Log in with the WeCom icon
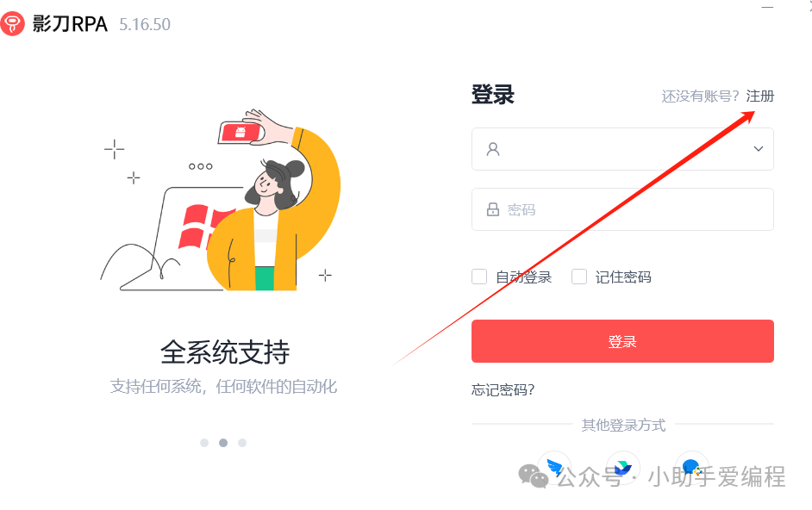Image resolution: width=812 pixels, height=510 pixels. click(x=691, y=468)
